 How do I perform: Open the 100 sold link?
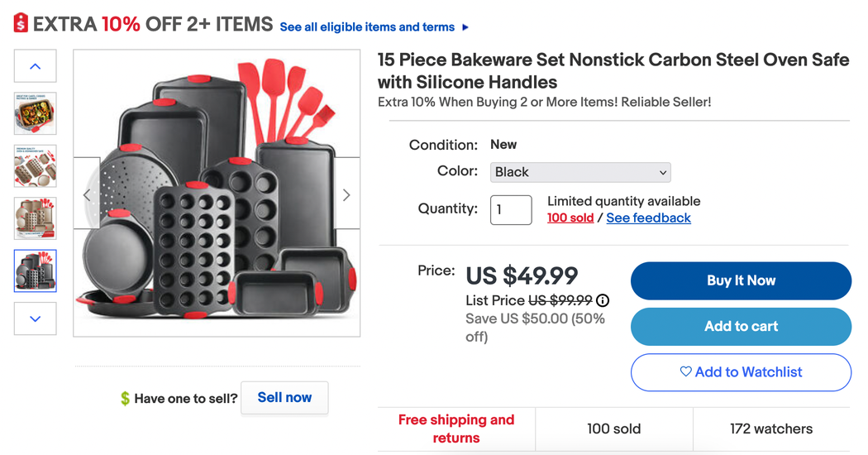[570, 218]
